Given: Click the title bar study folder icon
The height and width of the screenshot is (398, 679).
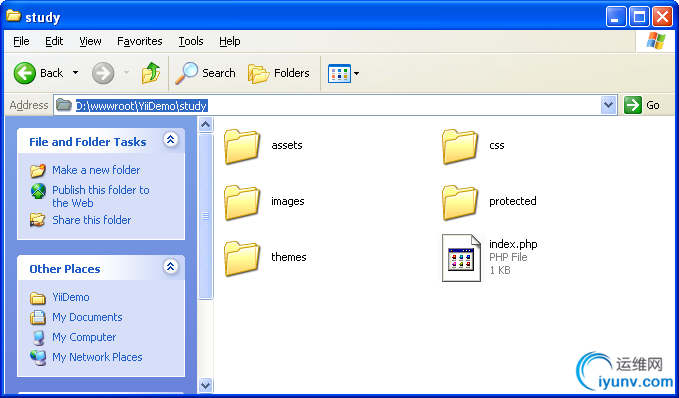Looking at the screenshot, I should click(x=13, y=16).
